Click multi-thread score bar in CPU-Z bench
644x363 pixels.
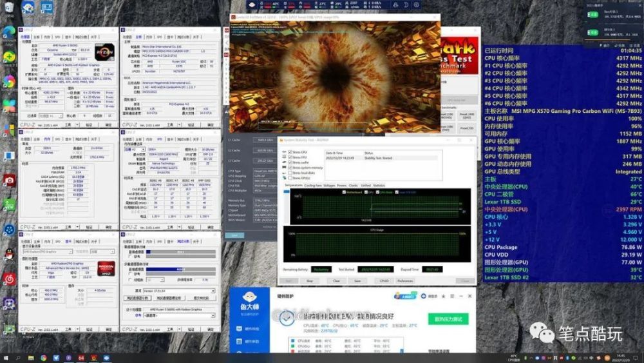click(x=181, y=270)
